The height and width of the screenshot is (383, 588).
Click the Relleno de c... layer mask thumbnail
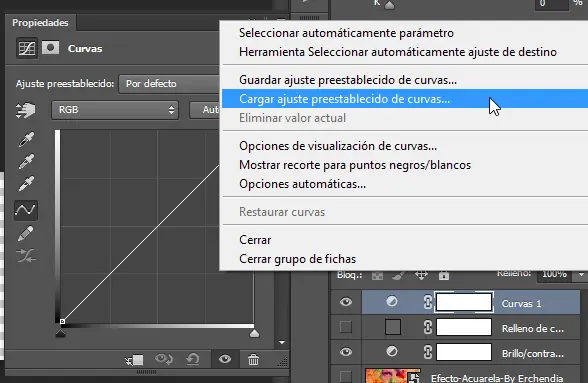[464, 327]
